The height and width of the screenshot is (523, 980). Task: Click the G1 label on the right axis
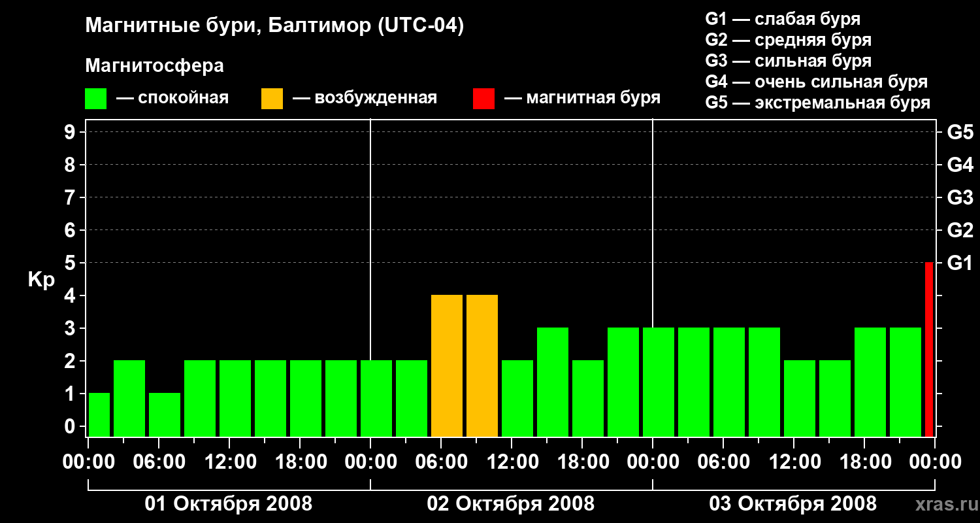[960, 263]
